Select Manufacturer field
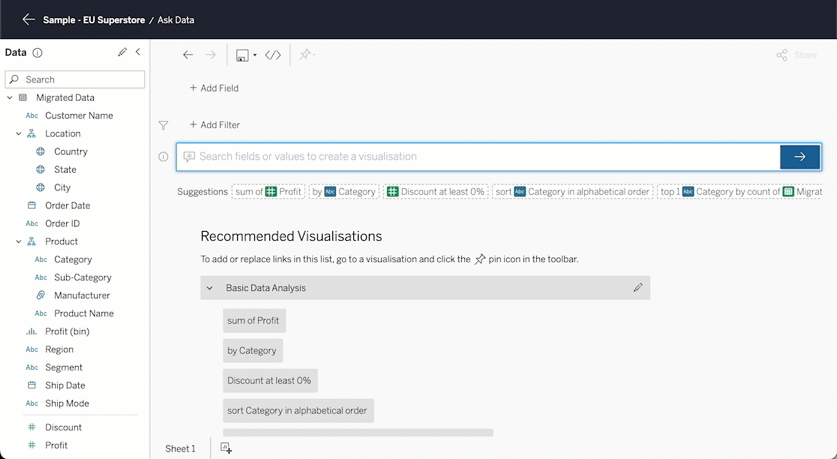 [82, 296]
